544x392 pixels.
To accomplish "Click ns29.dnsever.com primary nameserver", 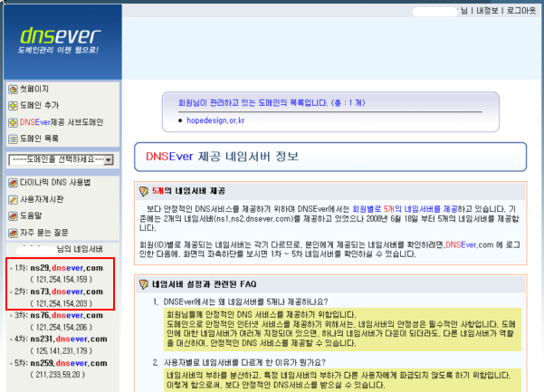I will pyautogui.click(x=67, y=268).
